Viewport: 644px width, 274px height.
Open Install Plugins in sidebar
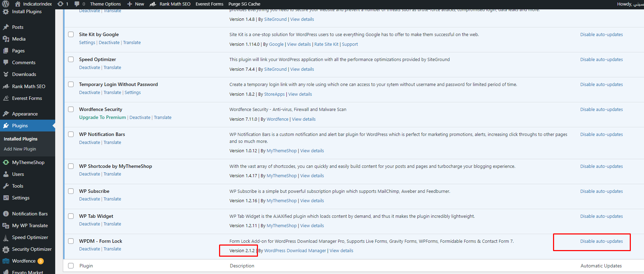[x=27, y=11]
